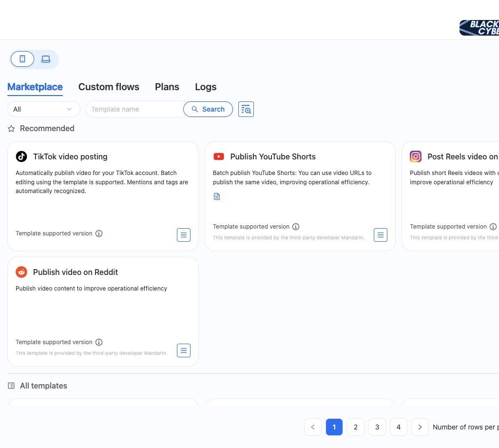Open the Marketplace tab
Image resolution: width=499 pixels, height=448 pixels.
tap(35, 87)
